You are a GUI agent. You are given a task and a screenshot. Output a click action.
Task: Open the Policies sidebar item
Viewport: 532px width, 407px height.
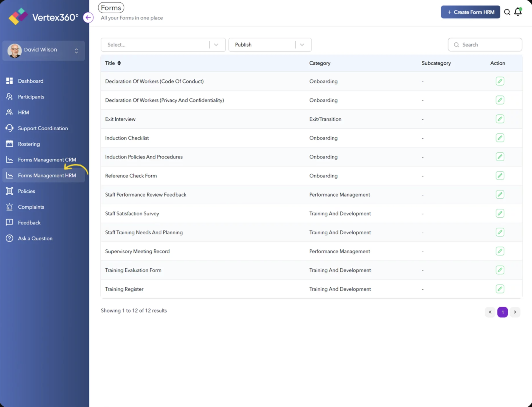pyautogui.click(x=26, y=191)
